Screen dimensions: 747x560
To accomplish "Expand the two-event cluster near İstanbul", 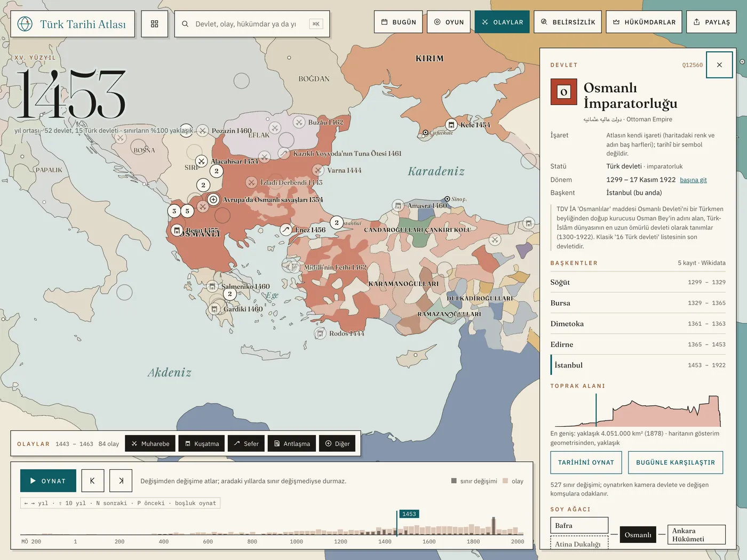I will (x=337, y=222).
